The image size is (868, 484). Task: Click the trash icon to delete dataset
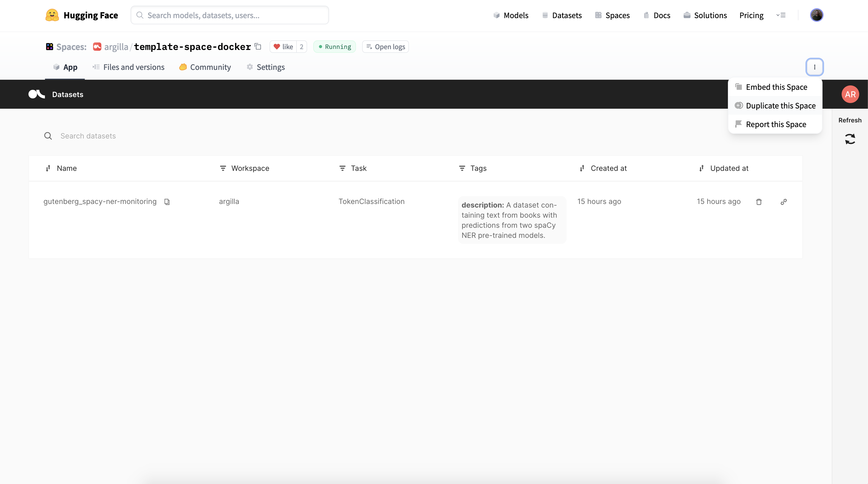point(759,202)
